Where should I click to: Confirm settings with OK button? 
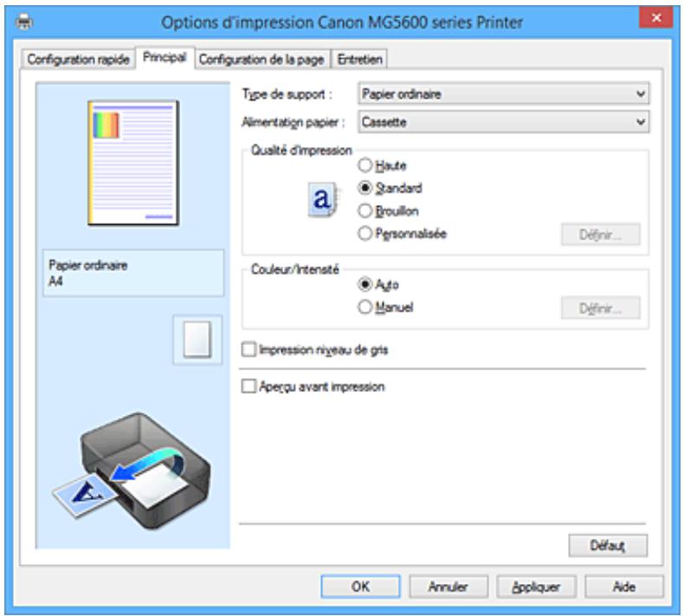click(360, 587)
